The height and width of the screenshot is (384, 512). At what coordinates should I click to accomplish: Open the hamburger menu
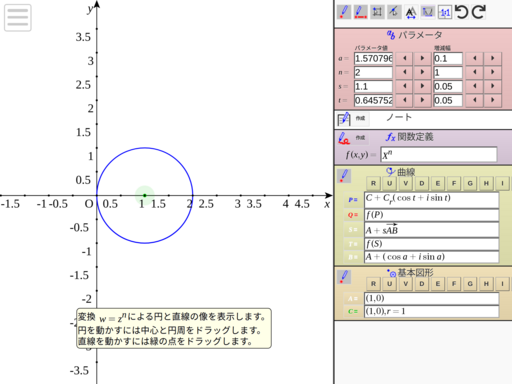18,18
